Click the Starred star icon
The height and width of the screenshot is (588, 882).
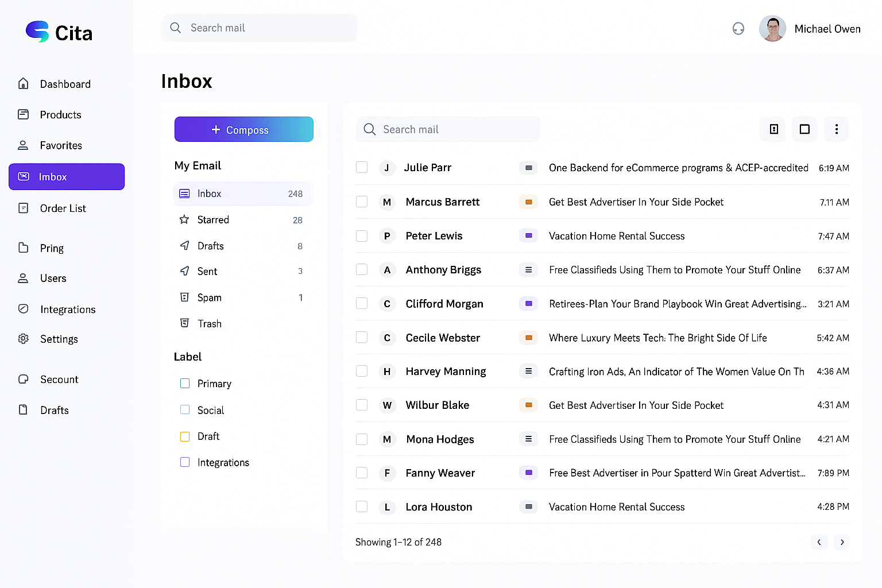(x=184, y=219)
